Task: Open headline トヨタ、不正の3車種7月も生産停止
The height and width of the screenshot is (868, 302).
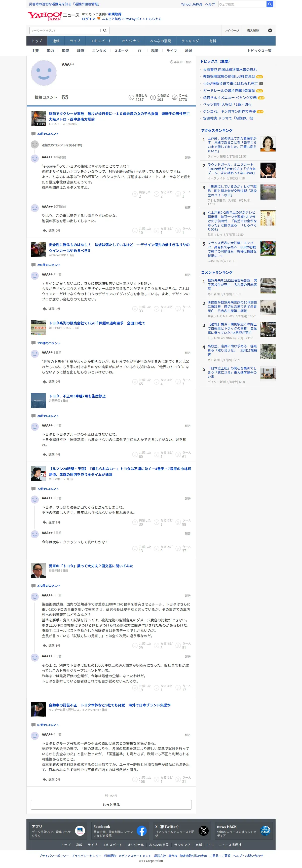Action: [77, 396]
